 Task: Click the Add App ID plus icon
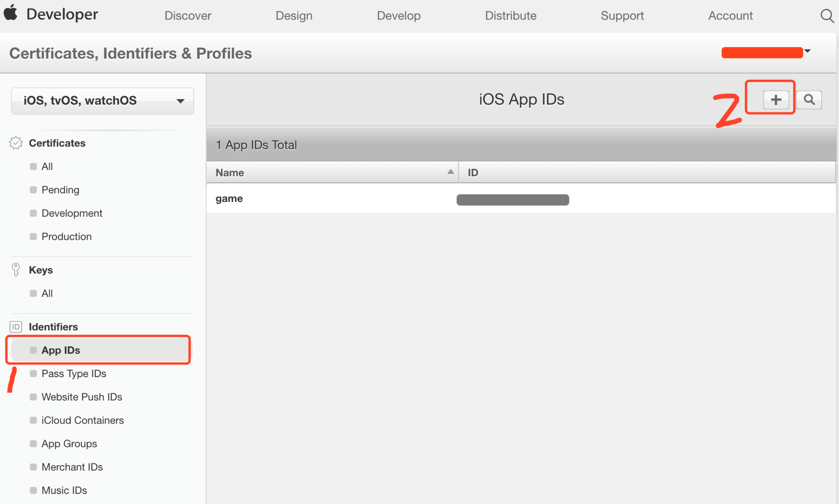tap(777, 99)
